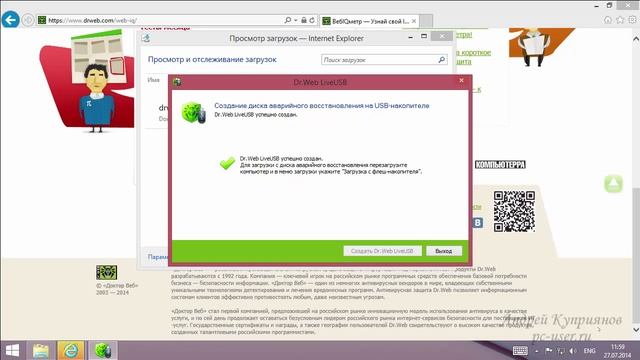Viewport: 640px width, 360px height.
Task: Click the VK social icon
Action: pyautogui.click(x=478, y=223)
